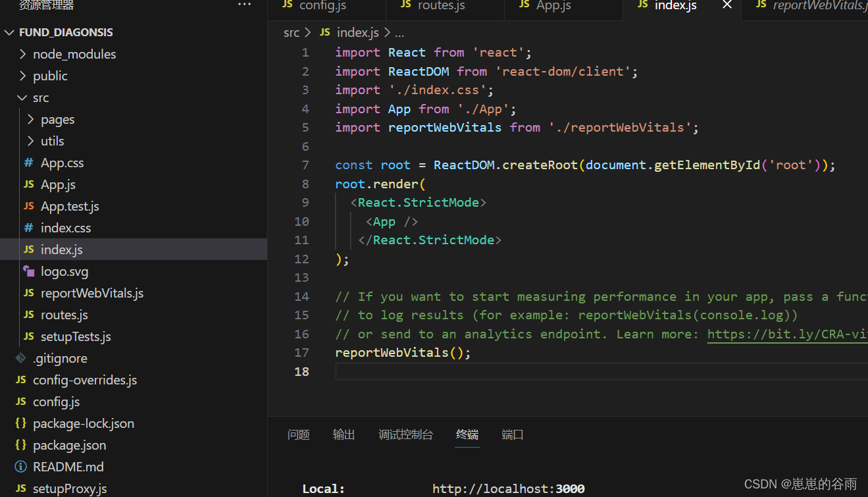Screen dimensions: 868x497
Task: Click the <App /> element on line 10
Action: point(392,221)
